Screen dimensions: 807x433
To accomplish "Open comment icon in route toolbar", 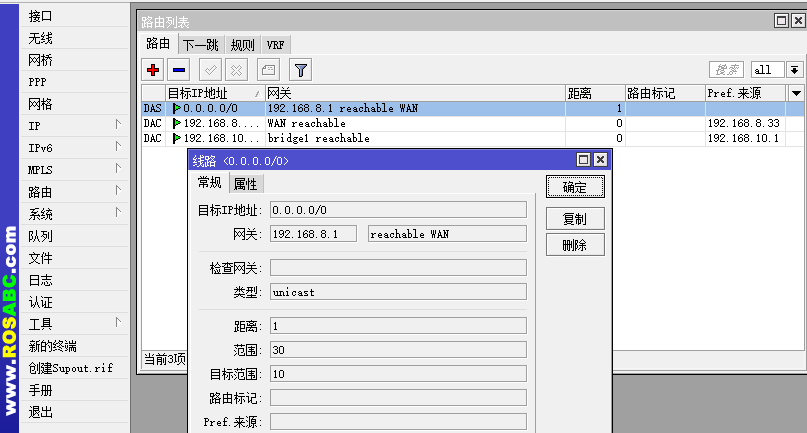I will (x=268, y=70).
